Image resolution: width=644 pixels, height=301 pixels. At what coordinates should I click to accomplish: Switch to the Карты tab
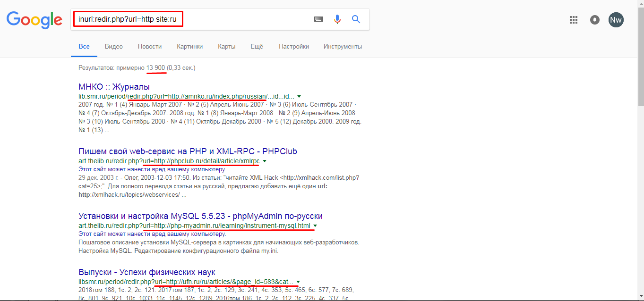pos(227,46)
